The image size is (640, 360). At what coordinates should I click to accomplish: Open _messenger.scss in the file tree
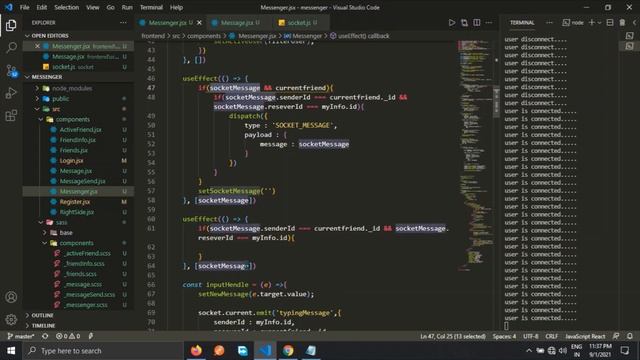click(x=86, y=305)
